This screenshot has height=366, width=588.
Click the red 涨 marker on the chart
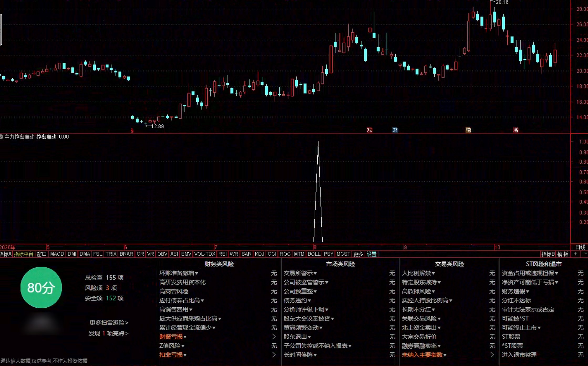(x=369, y=130)
